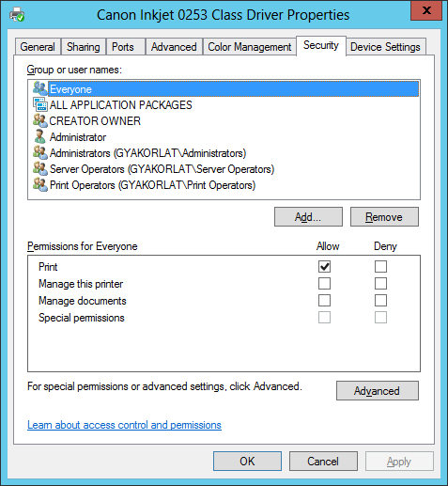Switch to the General tab
The height and width of the screenshot is (486, 448).
(38, 47)
